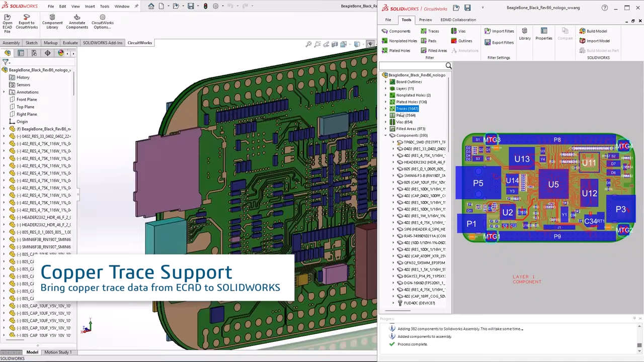Viewport: 644px width, 362px height.
Task: Switch to the Preview tab in CircuitWorks
Action: click(x=425, y=20)
